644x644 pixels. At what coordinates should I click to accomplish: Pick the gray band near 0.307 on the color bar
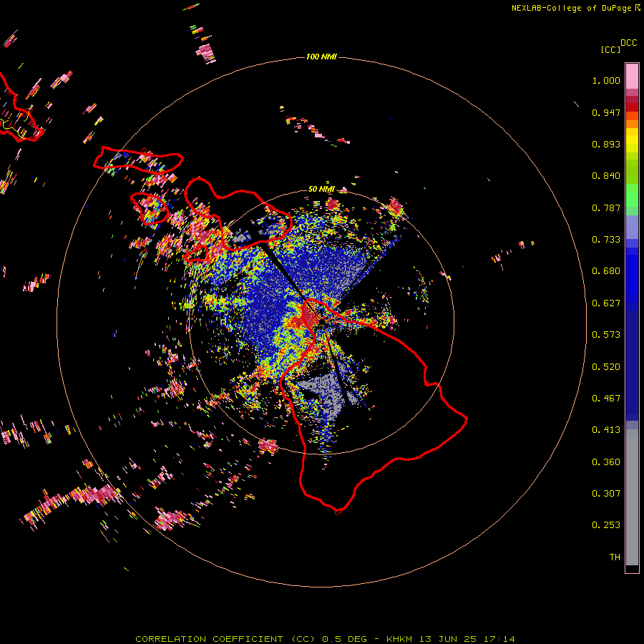632,497
